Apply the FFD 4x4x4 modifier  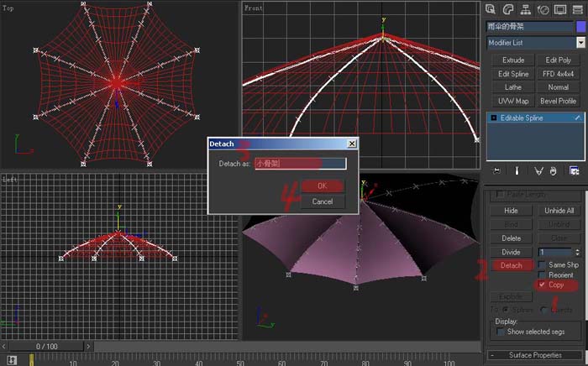[558, 74]
